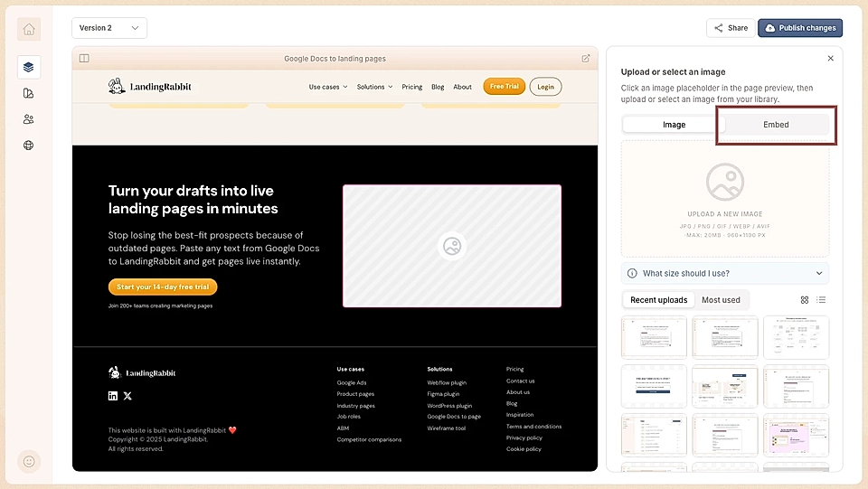Image resolution: width=868 pixels, height=489 pixels.
Task: Click the home icon in sidebar
Action: click(29, 29)
